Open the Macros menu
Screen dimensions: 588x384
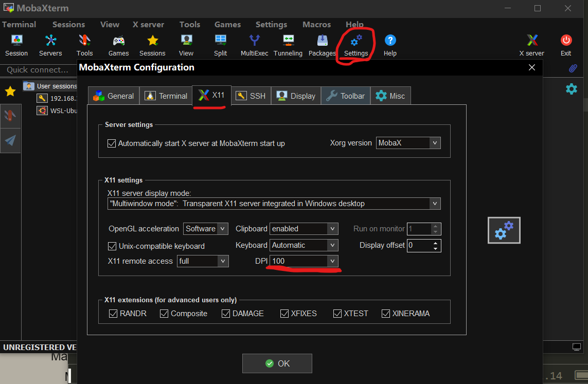[x=316, y=24]
